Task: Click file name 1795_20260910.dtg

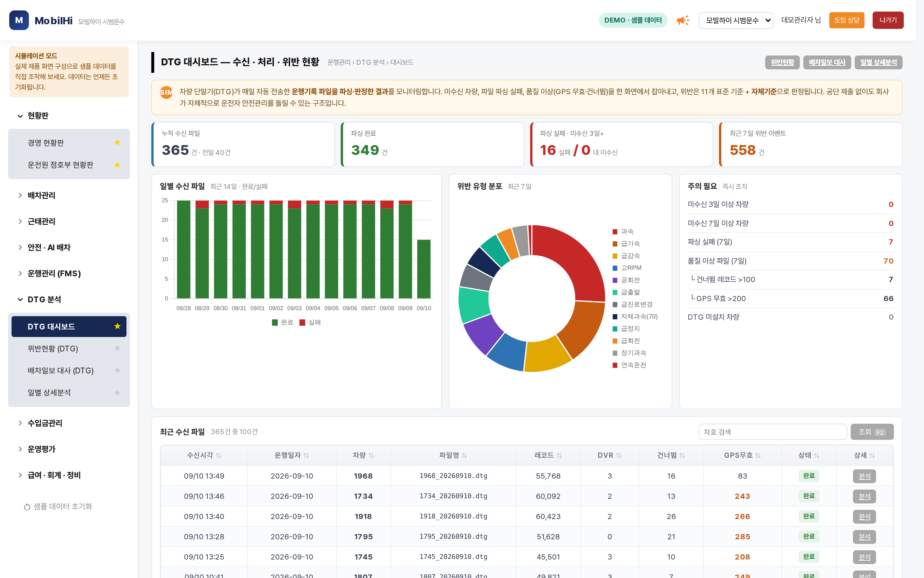Action: (x=453, y=536)
